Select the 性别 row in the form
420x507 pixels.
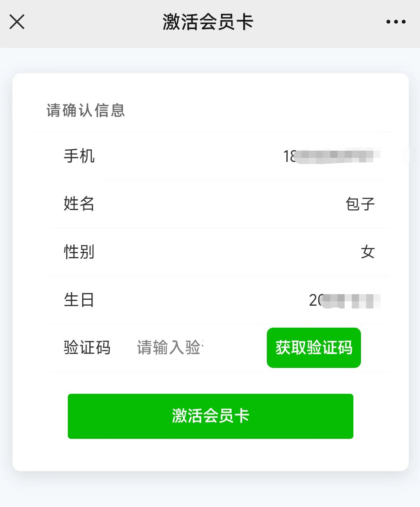coord(217,252)
